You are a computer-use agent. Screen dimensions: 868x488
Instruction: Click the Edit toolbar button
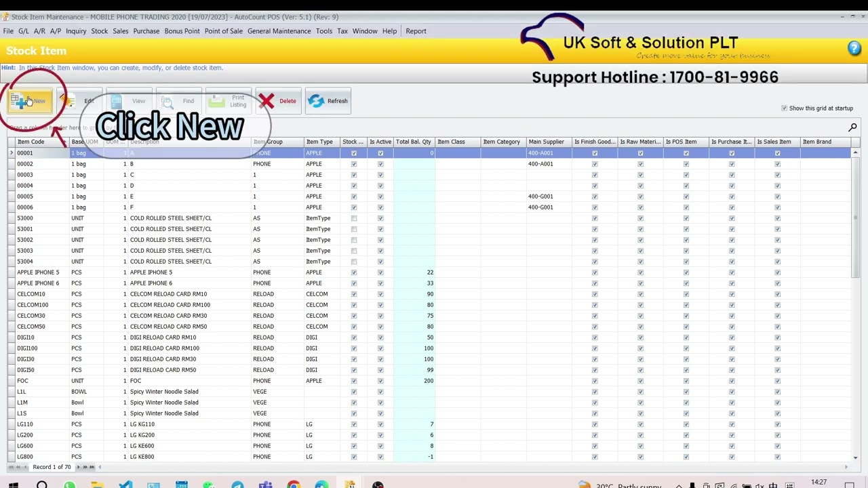[x=79, y=101]
